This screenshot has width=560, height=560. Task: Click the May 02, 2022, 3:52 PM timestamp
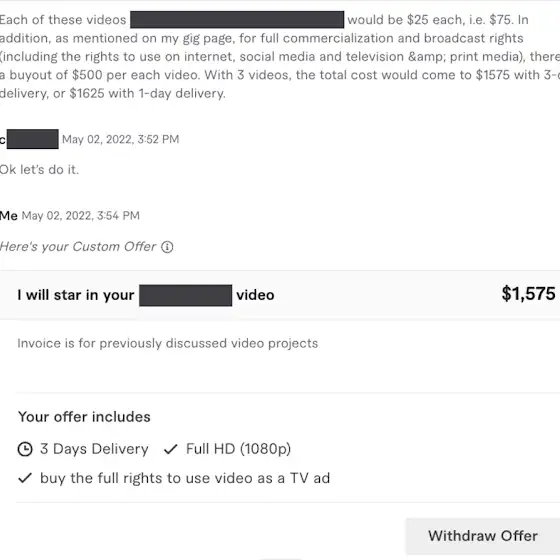click(x=120, y=139)
